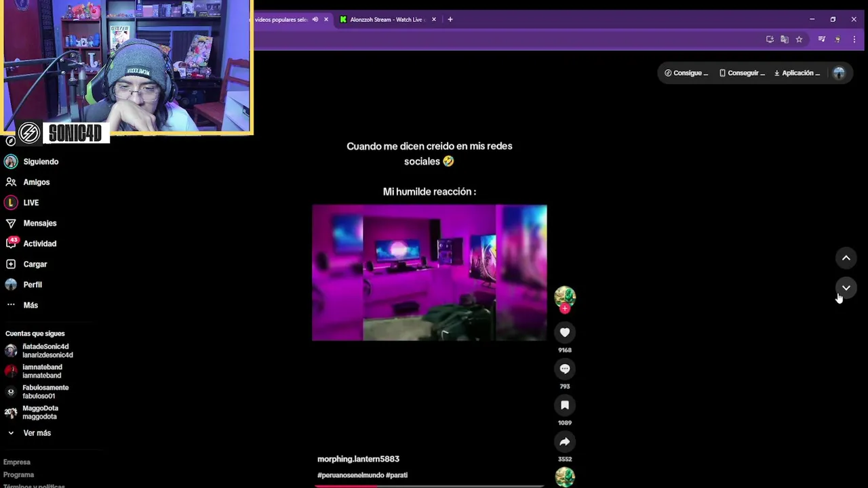Click the Consigue coins button

click(x=686, y=73)
